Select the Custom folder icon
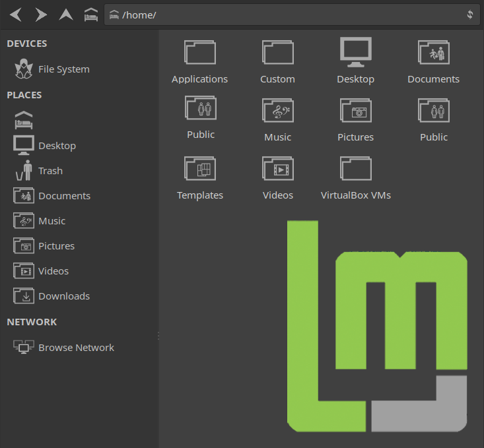Screen dimensions: 484x448 click(x=277, y=52)
